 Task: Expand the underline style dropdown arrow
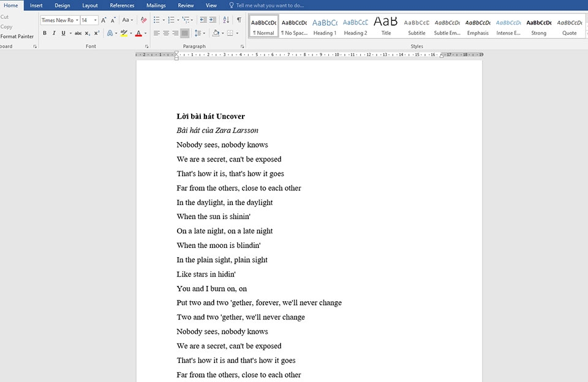pos(70,34)
